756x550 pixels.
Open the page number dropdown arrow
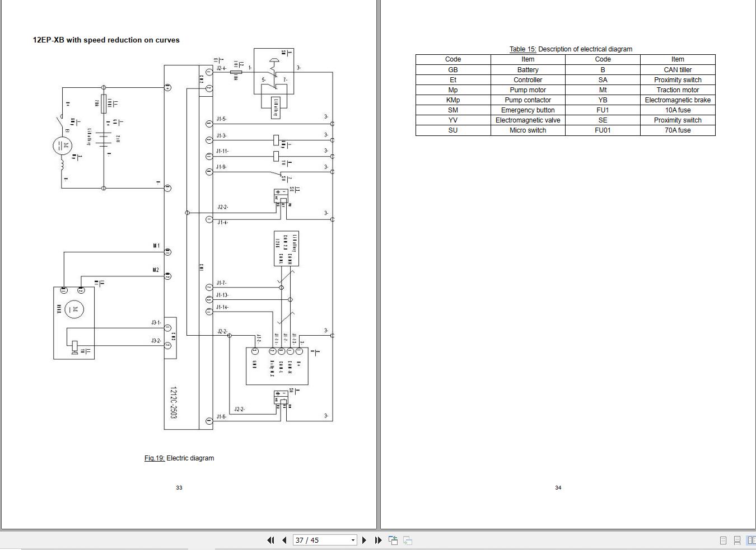click(353, 540)
